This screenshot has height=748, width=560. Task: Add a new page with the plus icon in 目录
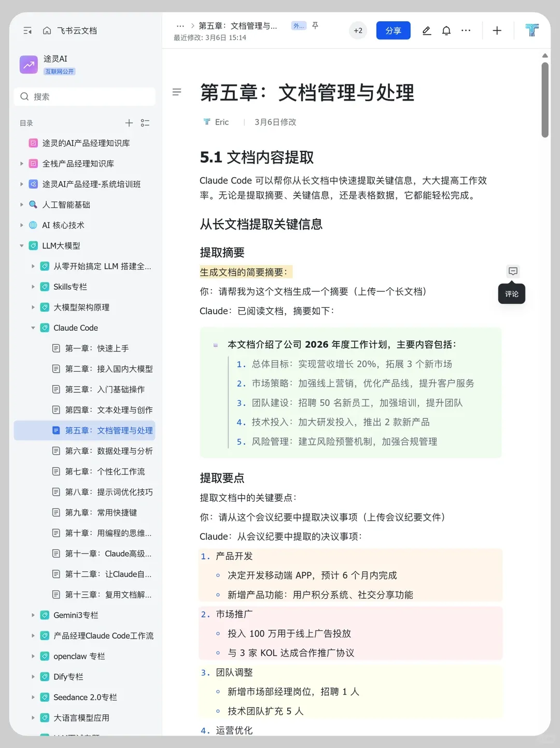[129, 123]
